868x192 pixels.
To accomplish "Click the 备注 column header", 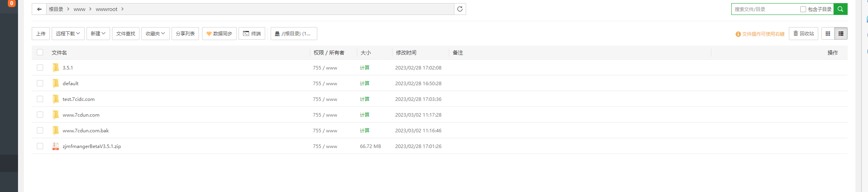I will click(458, 53).
